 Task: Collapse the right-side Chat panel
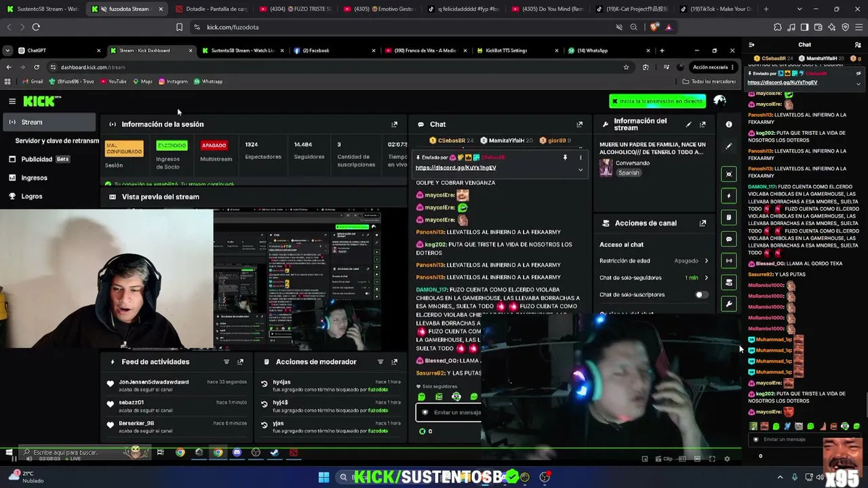(751, 45)
